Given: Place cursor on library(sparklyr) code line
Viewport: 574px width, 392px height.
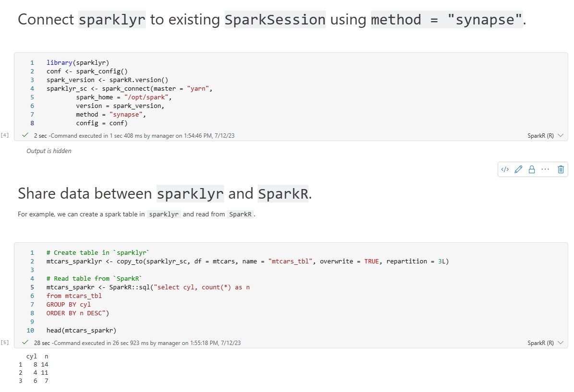Looking at the screenshot, I should coord(78,62).
